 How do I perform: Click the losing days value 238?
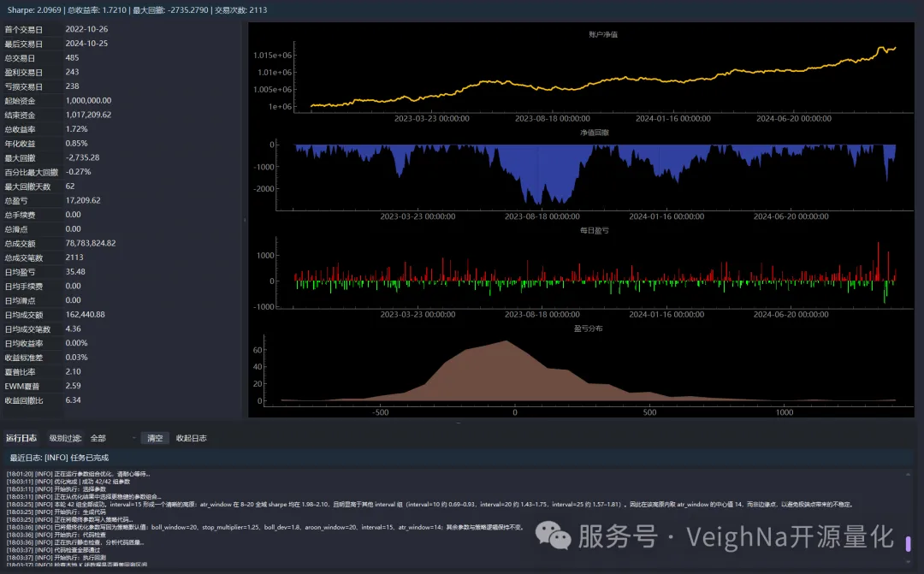click(x=72, y=86)
